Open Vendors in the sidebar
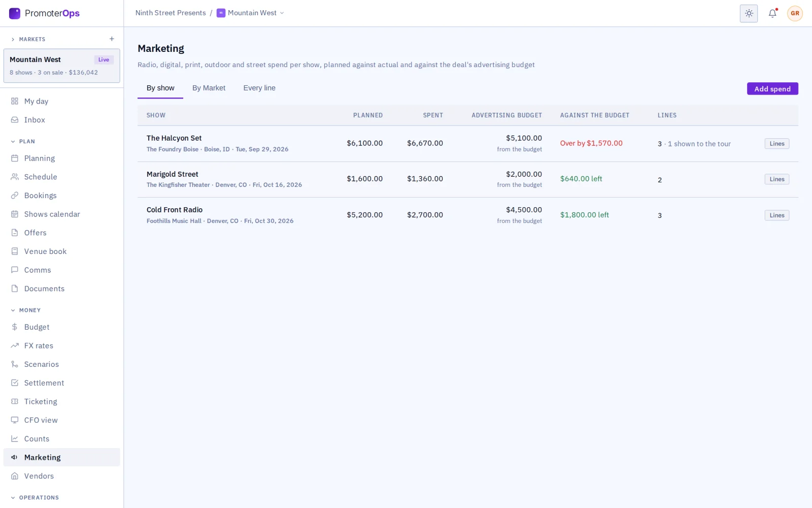The width and height of the screenshot is (812, 508). [x=62, y=476]
